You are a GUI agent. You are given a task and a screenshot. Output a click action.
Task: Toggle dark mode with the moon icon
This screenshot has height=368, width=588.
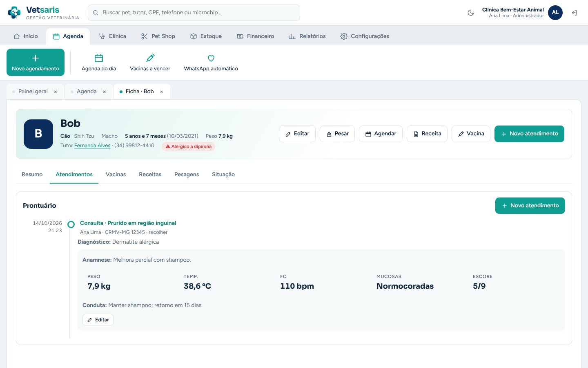[471, 13]
